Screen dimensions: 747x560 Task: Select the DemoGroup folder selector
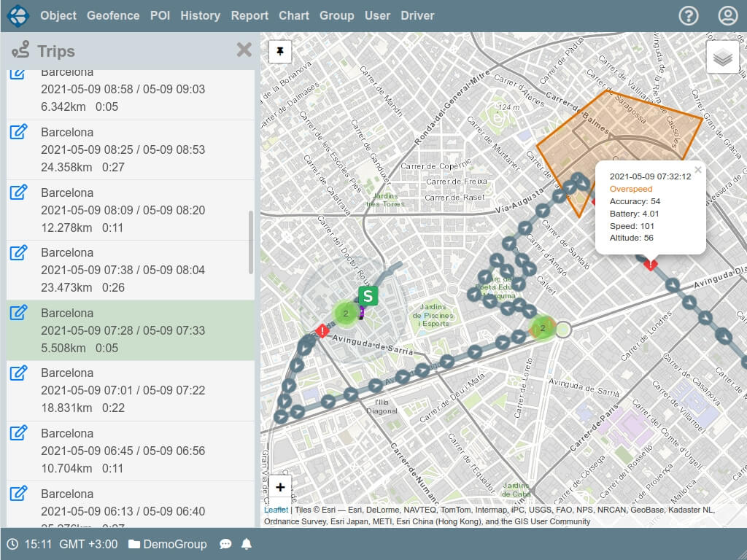[x=167, y=544]
